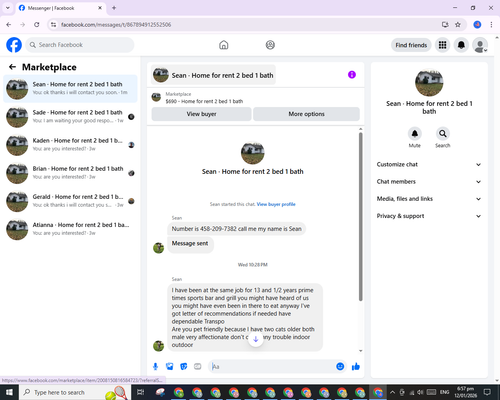Open the Sade - Home for rent conversation
500x400 pixels.
coord(70,117)
